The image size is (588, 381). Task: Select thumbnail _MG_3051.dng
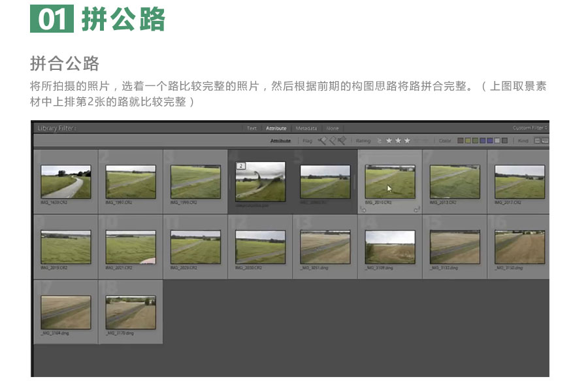click(x=325, y=247)
